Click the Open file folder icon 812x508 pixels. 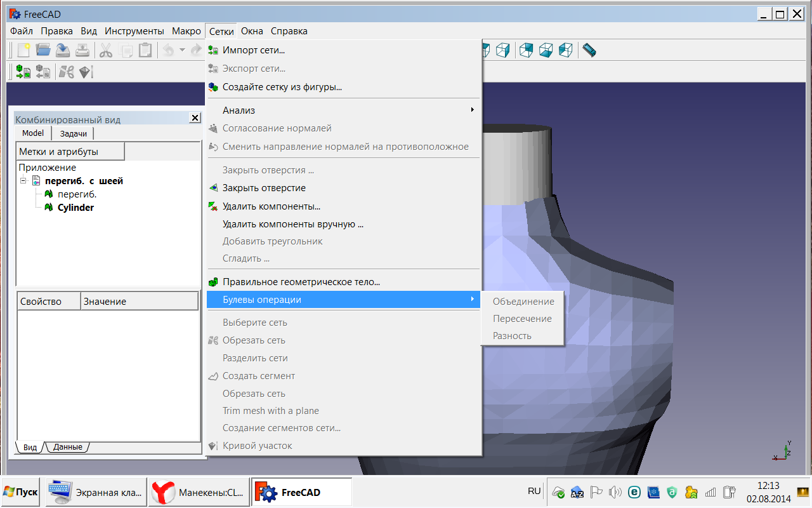[x=43, y=50]
